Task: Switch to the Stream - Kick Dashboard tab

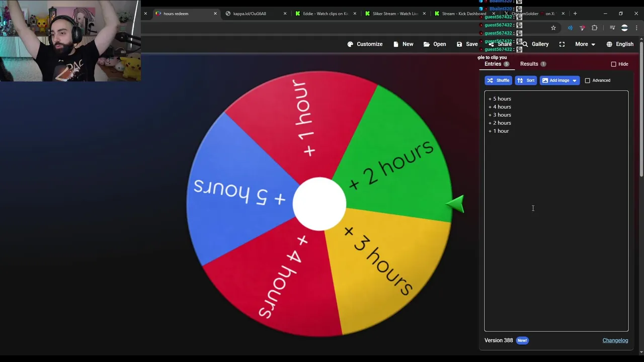Action: pyautogui.click(x=463, y=14)
